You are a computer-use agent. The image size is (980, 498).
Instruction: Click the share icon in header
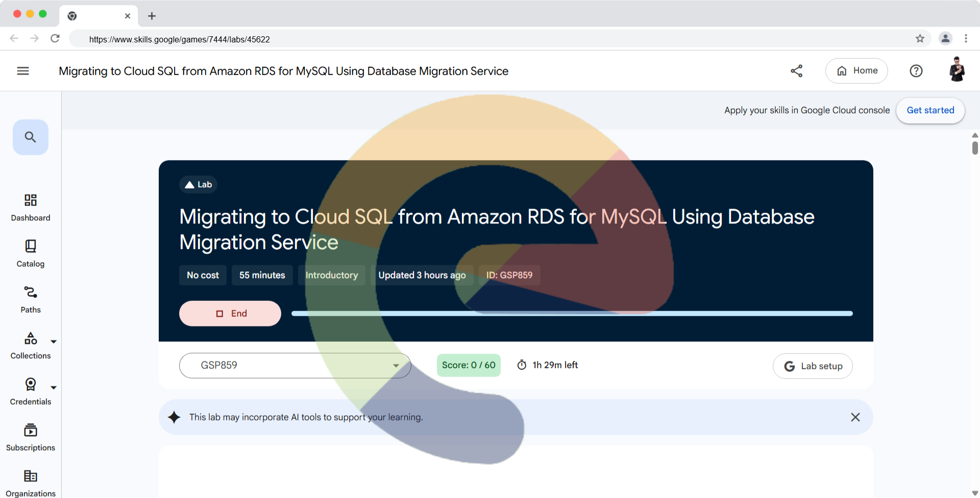(797, 71)
